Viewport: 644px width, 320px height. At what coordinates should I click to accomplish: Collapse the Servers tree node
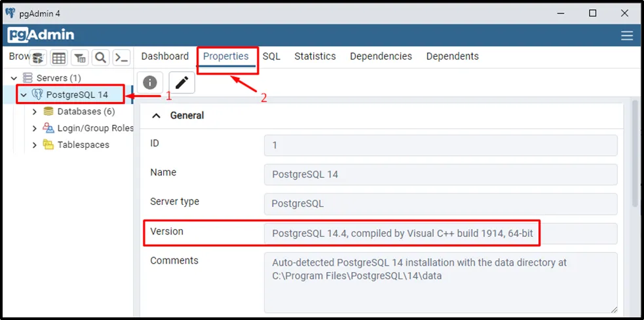point(14,79)
